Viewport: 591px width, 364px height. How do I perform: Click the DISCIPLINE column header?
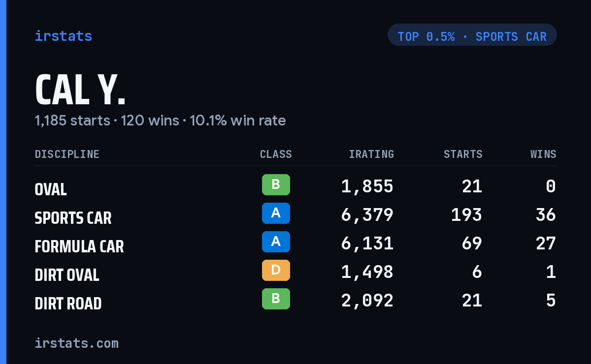pyautogui.click(x=67, y=154)
